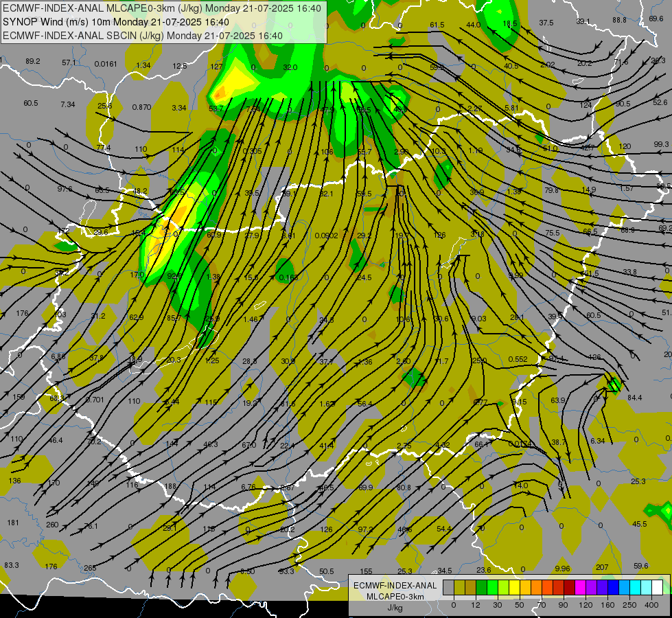This screenshot has height=618, width=672.
Task: Click the map value 155
Action: (366, 571)
